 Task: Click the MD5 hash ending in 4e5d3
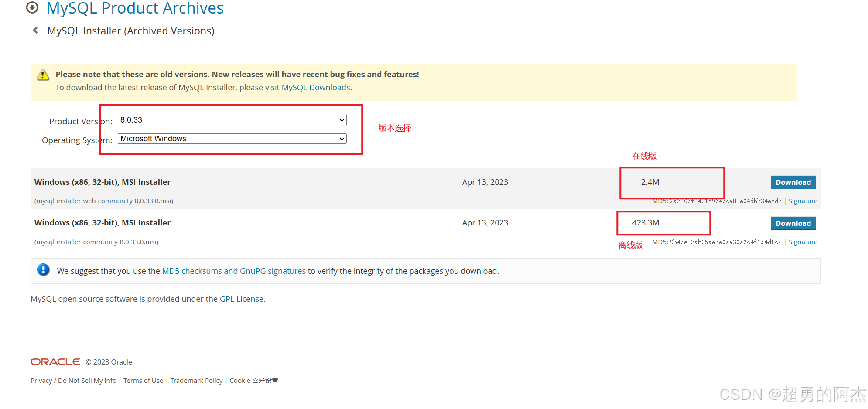(x=725, y=201)
